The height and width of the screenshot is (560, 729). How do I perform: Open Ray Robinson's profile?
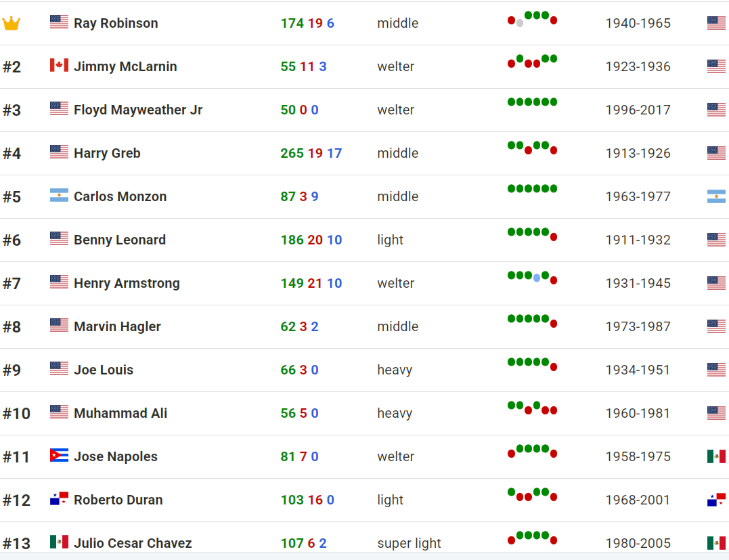(x=116, y=23)
